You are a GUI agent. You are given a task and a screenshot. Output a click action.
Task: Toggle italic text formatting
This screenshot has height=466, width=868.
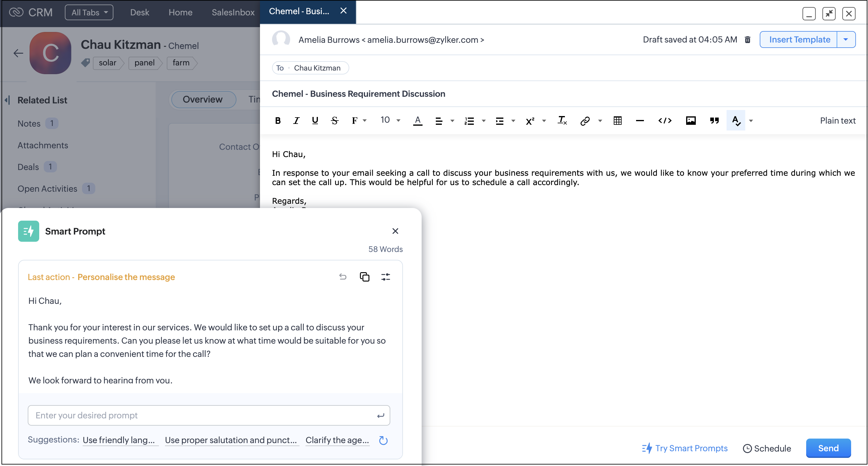click(296, 121)
